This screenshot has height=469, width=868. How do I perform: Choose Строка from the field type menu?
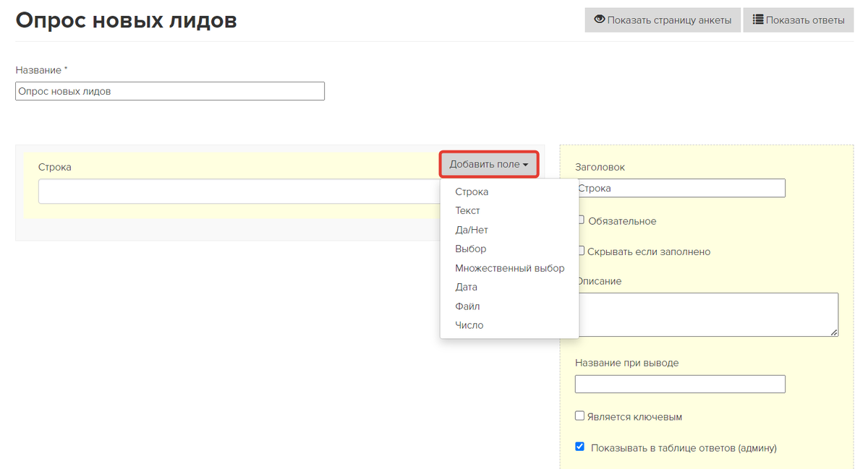(472, 192)
